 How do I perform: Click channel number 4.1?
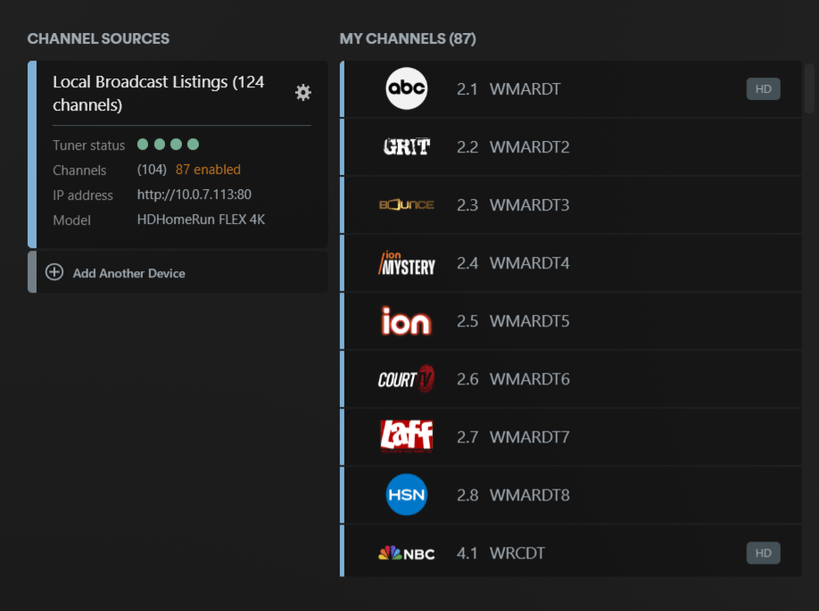tap(467, 553)
